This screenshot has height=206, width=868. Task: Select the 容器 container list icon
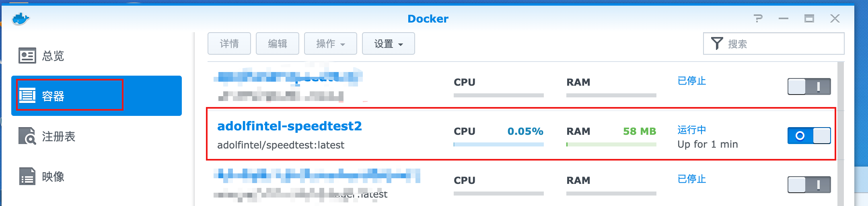click(27, 96)
